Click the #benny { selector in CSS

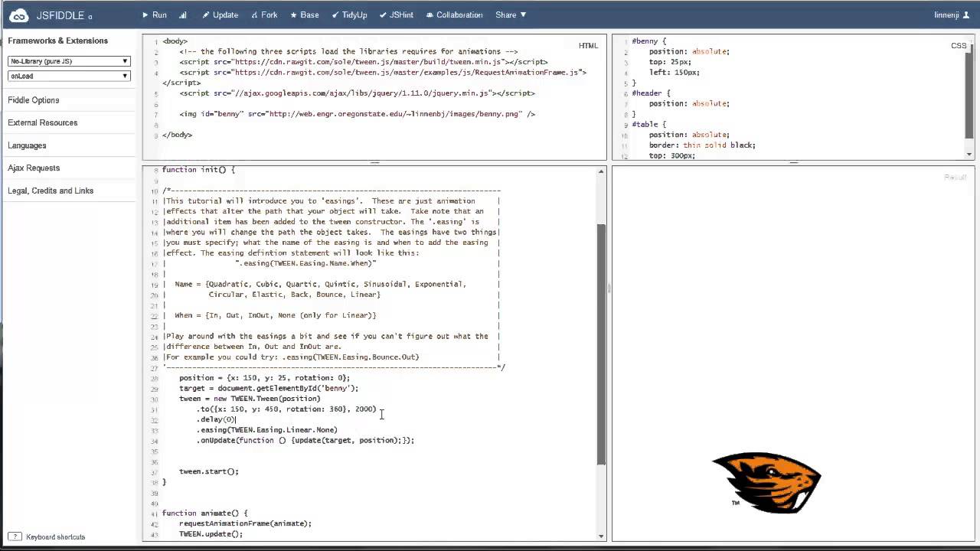pyautogui.click(x=648, y=41)
